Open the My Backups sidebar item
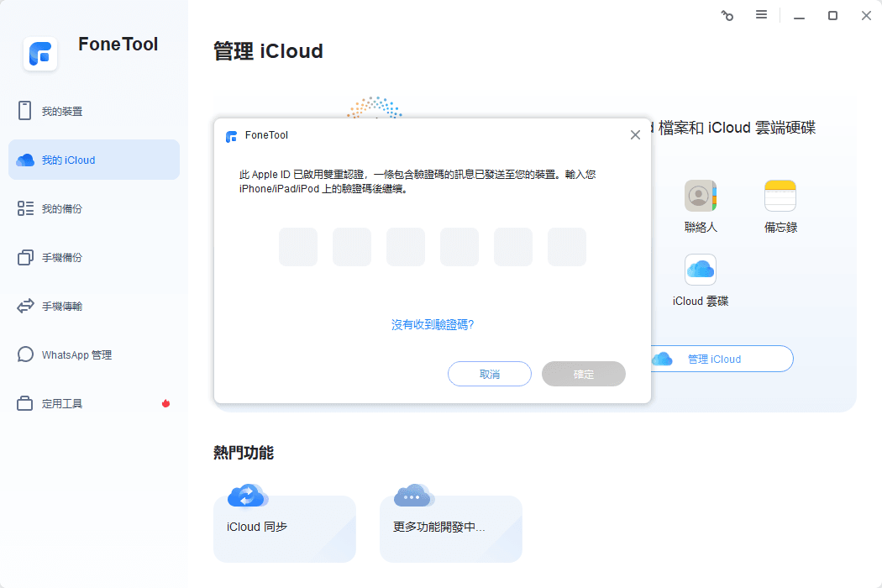The width and height of the screenshot is (882, 588). (x=61, y=208)
